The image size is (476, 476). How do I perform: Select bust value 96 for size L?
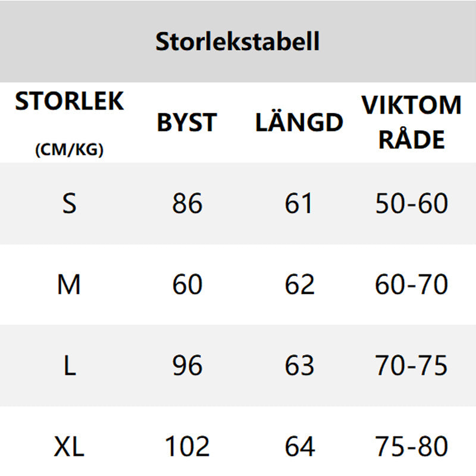(187, 366)
